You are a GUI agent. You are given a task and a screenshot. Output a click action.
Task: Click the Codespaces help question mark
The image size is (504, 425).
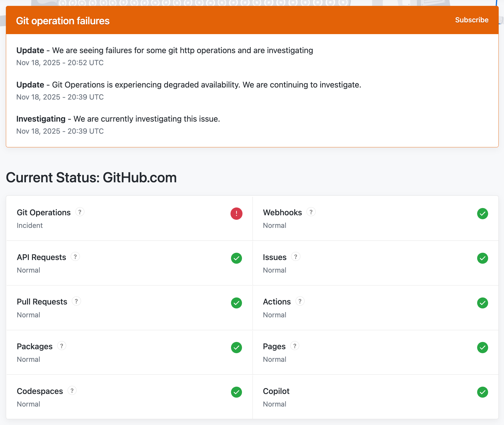tap(72, 391)
